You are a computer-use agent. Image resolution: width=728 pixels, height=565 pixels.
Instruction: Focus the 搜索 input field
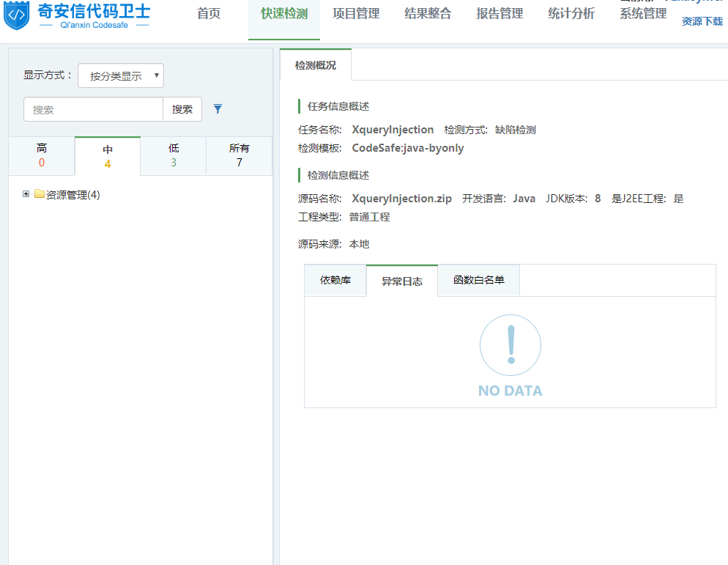tap(93, 109)
